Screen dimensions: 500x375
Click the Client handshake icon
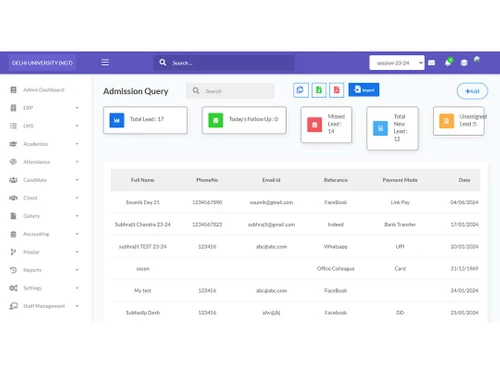click(13, 198)
